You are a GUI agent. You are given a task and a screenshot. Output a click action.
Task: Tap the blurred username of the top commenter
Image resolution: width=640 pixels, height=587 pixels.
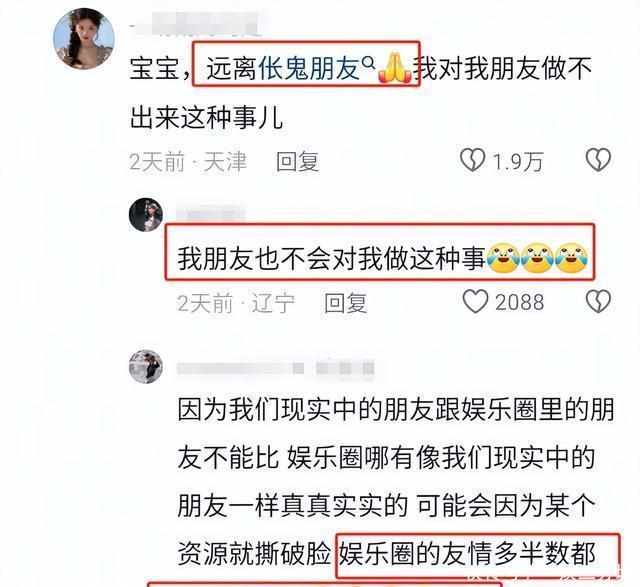(x=197, y=24)
